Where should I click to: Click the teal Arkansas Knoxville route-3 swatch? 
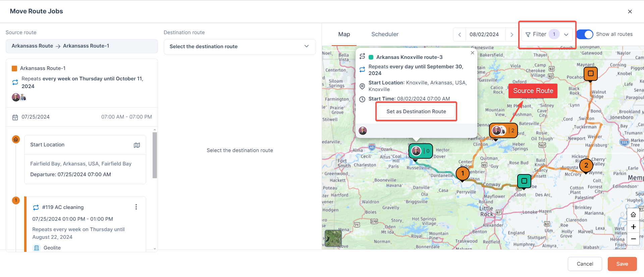click(371, 57)
